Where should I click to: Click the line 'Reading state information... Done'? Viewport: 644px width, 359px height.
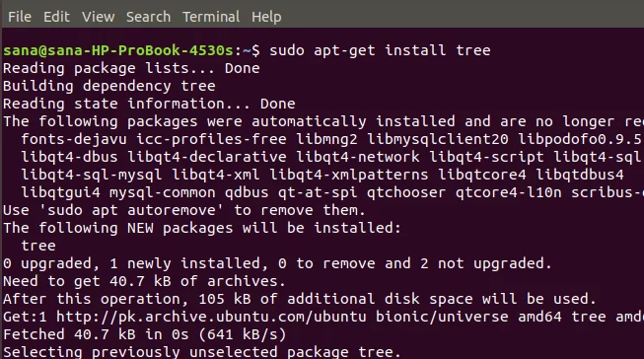click(x=149, y=104)
